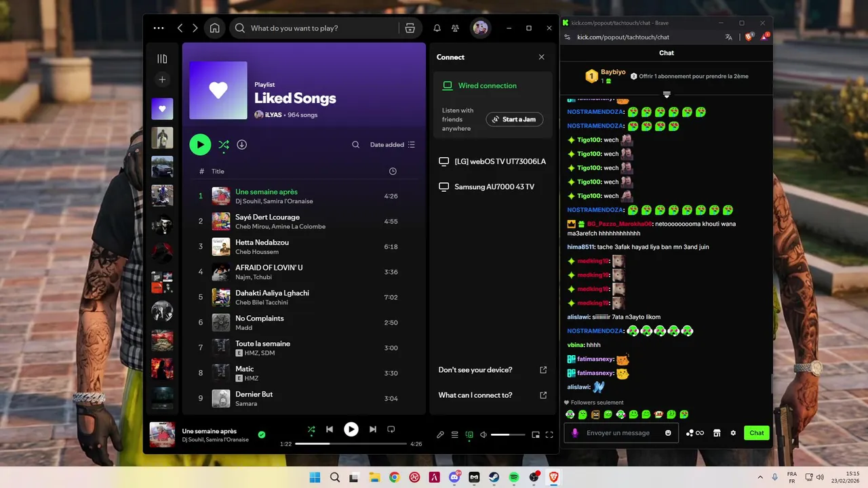Open the Date added sort dropdown
The width and height of the screenshot is (868, 488).
coord(393,144)
